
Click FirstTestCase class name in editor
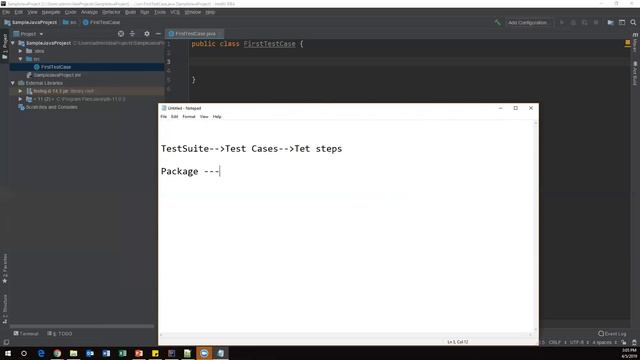point(269,44)
